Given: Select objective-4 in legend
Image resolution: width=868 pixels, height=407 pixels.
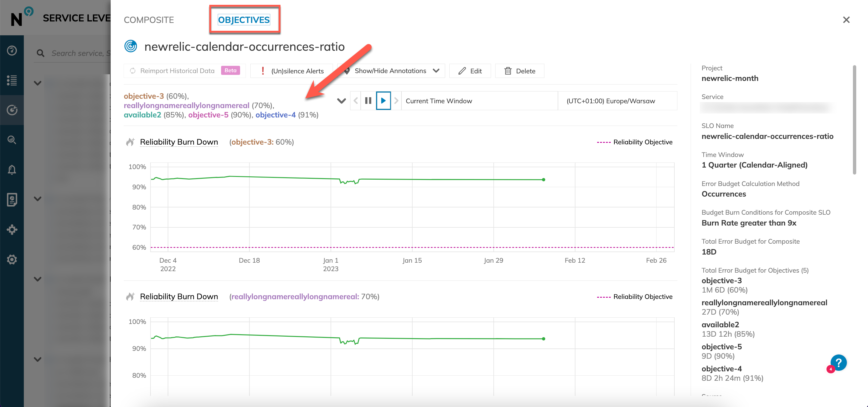Looking at the screenshot, I should click(x=275, y=115).
